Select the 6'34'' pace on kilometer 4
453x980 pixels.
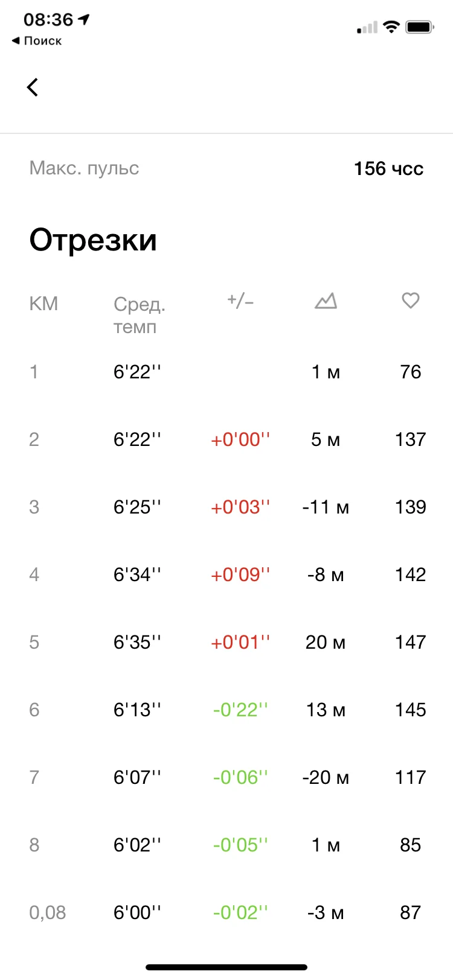pos(137,574)
